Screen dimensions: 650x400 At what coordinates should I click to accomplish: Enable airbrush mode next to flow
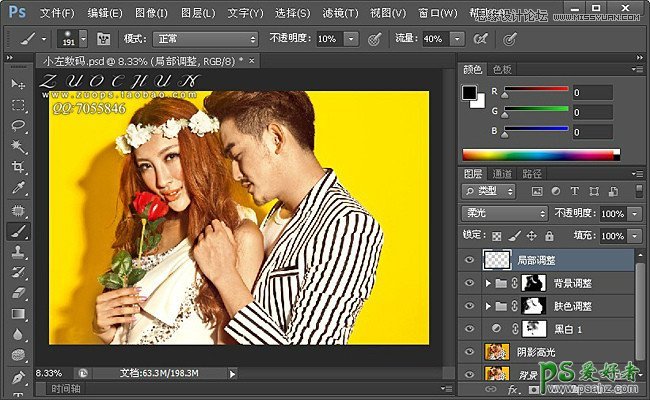(x=480, y=38)
